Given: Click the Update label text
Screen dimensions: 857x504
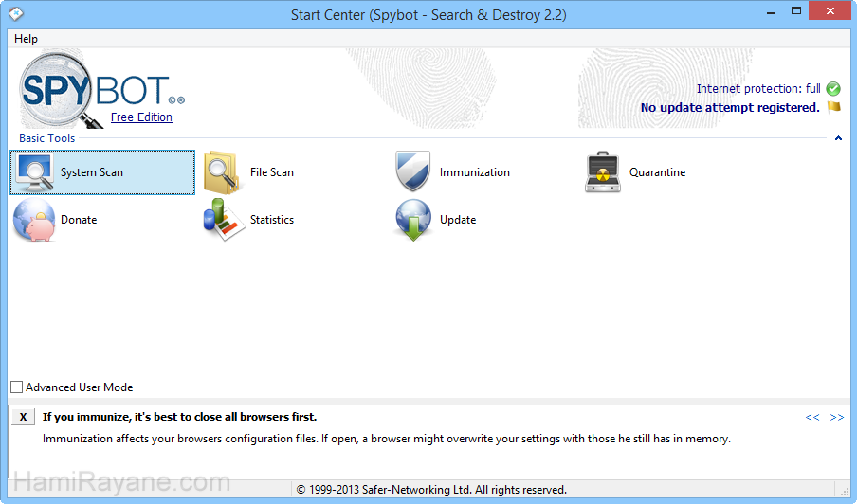Looking at the screenshot, I should (458, 220).
